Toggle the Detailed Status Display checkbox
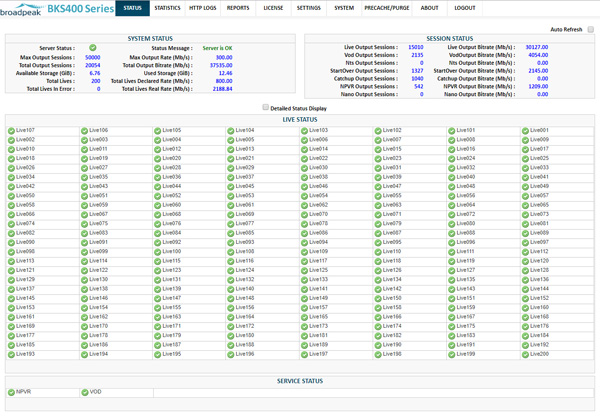Image resolution: width=600 pixels, height=418 pixels. [x=265, y=108]
